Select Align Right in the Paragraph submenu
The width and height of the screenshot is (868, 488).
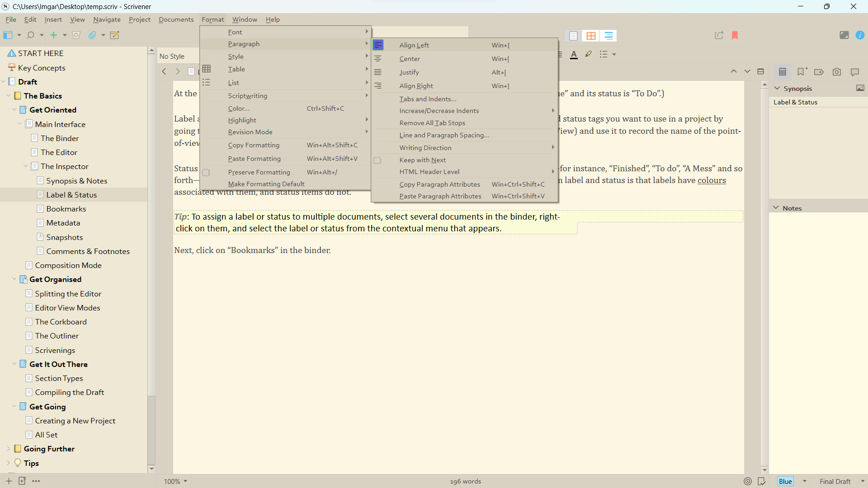coord(465,86)
